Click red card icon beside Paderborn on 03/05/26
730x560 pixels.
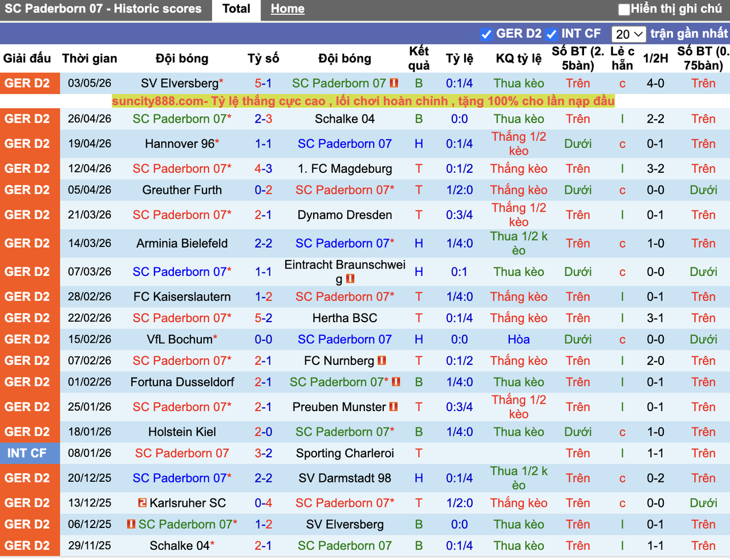[x=394, y=83]
